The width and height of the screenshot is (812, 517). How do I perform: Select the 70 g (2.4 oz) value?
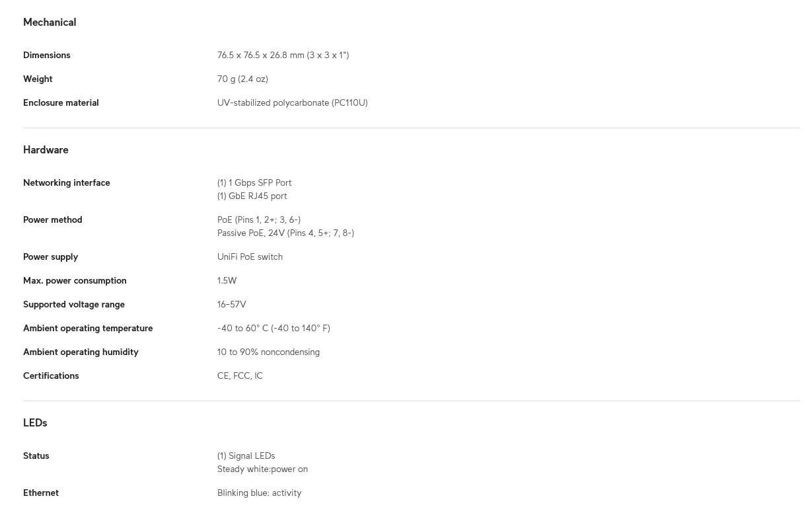[242, 79]
